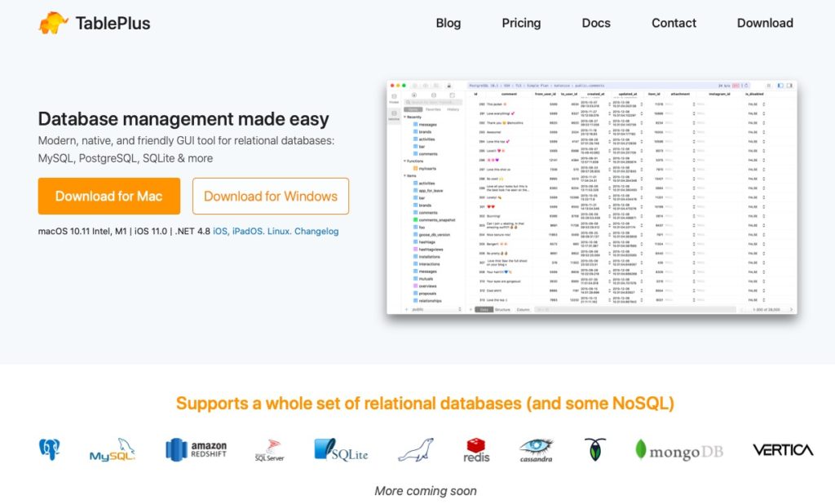Click the SQLite logo
Image resolution: width=835 pixels, height=504 pixels.
coord(341,450)
